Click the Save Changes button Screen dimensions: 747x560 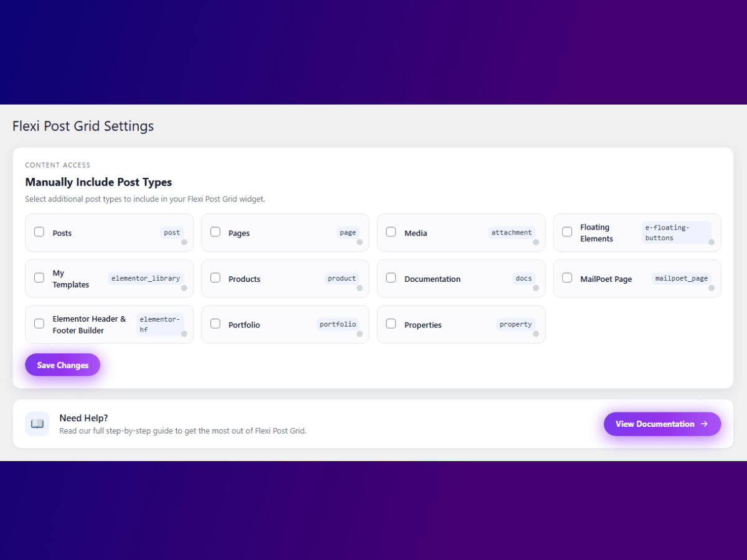62,365
